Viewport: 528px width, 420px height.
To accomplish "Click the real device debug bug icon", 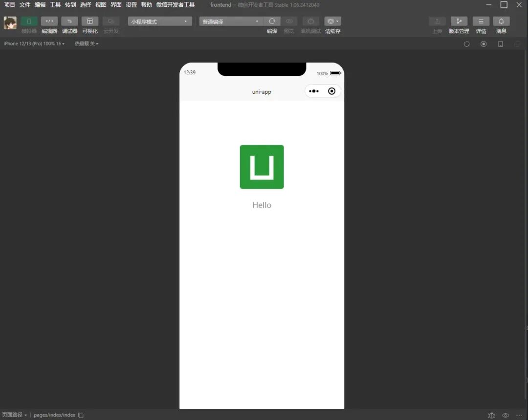I will coord(311,21).
